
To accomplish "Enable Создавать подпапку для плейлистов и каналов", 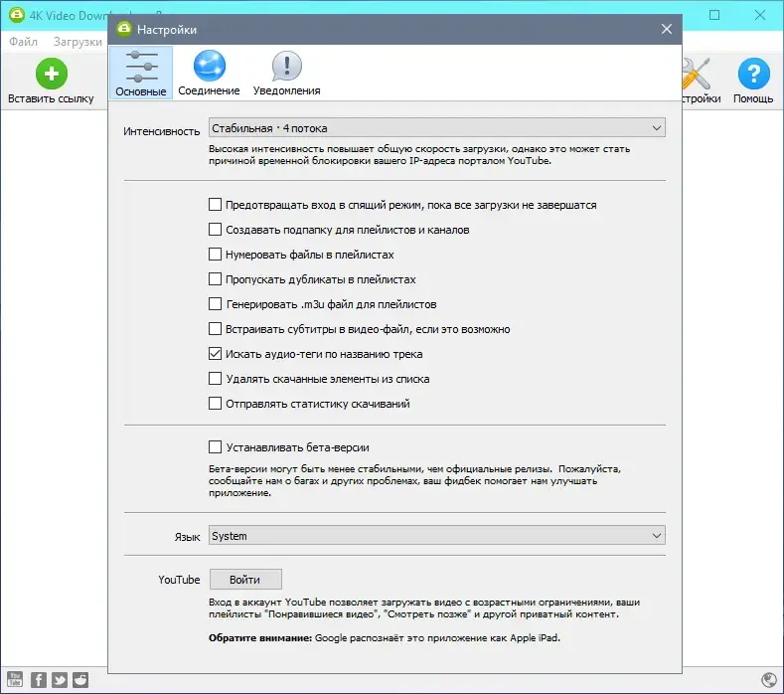I will coord(215,230).
